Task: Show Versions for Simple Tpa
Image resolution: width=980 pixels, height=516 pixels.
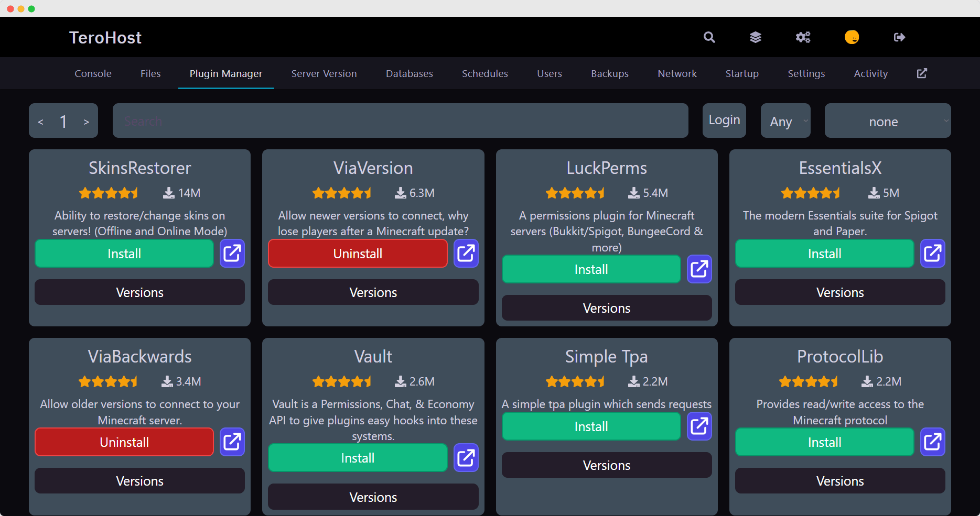Action: tap(606, 465)
